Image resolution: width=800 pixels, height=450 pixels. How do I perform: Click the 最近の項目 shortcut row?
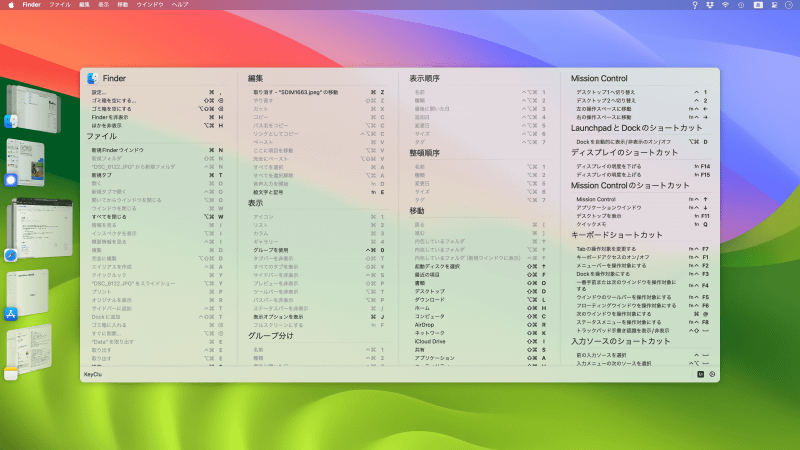click(480, 274)
